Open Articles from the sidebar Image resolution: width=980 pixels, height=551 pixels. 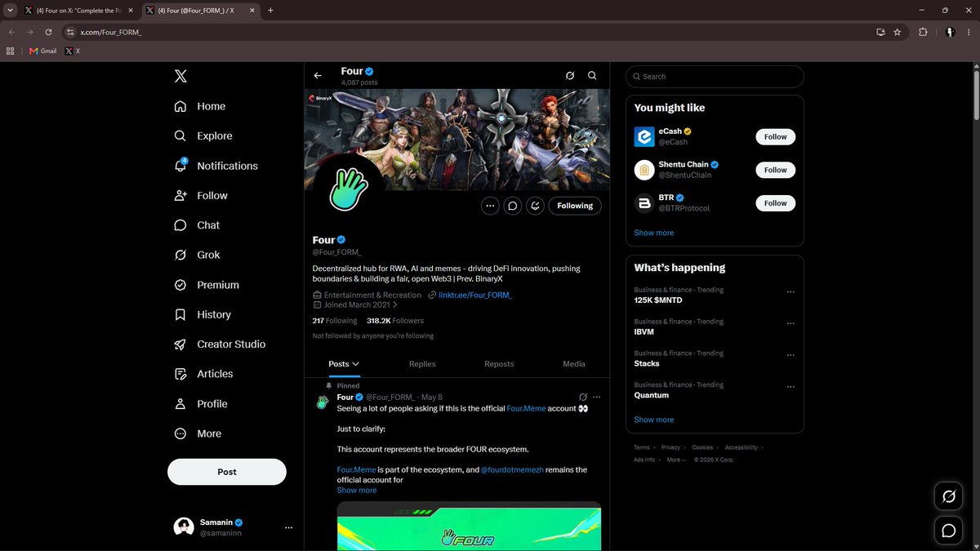tap(204, 374)
